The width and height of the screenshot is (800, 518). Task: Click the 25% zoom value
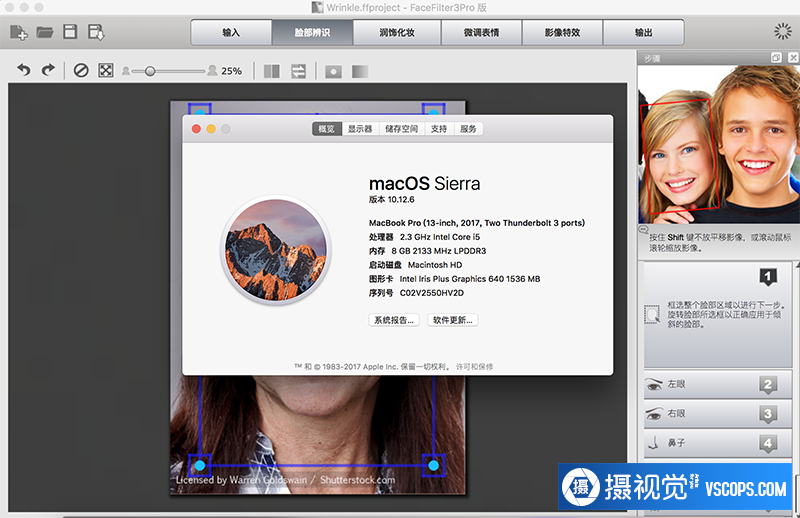point(231,71)
